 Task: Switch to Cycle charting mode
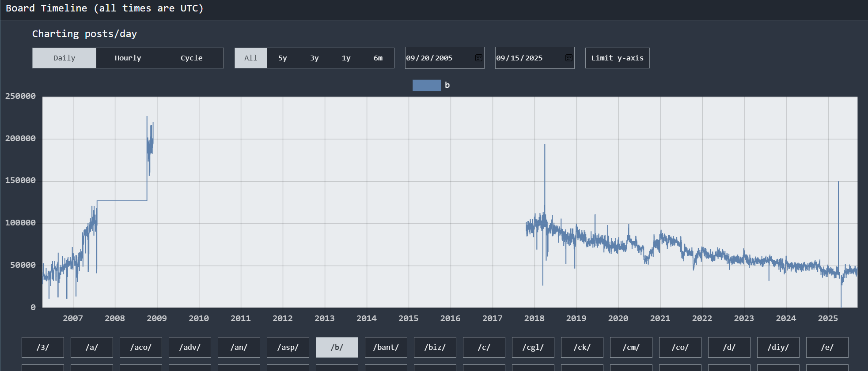pos(191,58)
